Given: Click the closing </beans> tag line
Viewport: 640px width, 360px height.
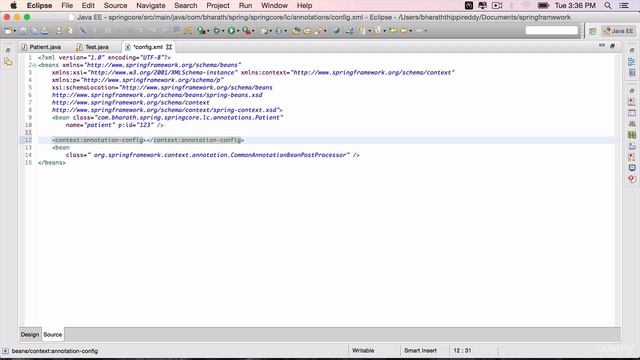Looking at the screenshot, I should coord(52,162).
